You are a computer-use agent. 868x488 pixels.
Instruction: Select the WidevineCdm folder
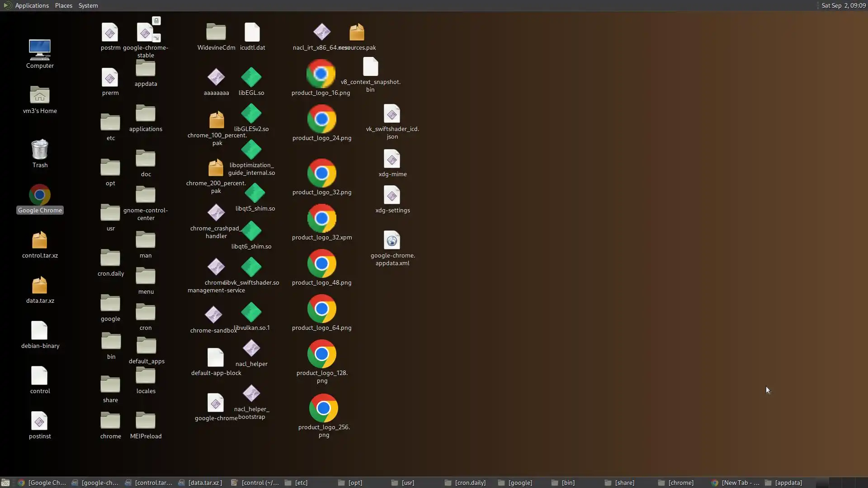(x=216, y=33)
